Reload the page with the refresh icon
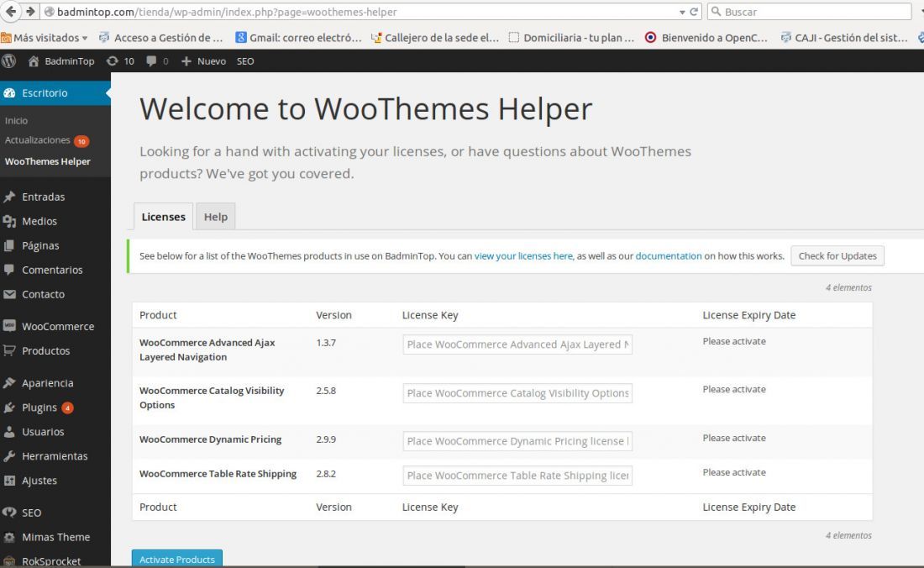The width and height of the screenshot is (924, 568). (x=694, y=12)
